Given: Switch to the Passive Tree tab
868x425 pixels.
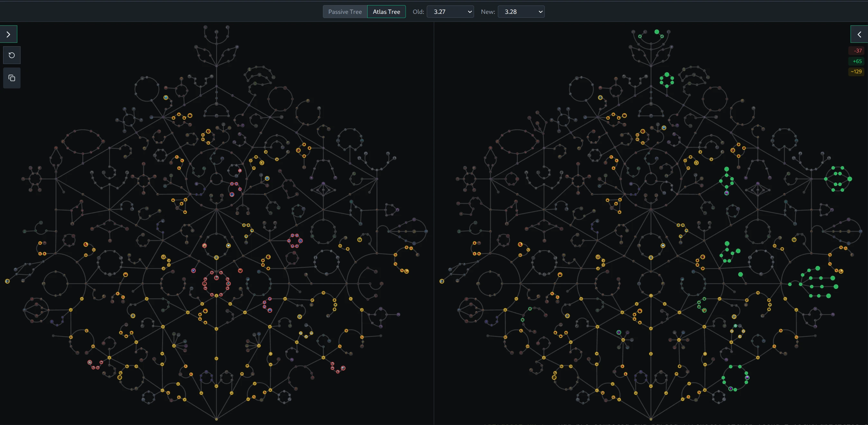Looking at the screenshot, I should (x=345, y=12).
